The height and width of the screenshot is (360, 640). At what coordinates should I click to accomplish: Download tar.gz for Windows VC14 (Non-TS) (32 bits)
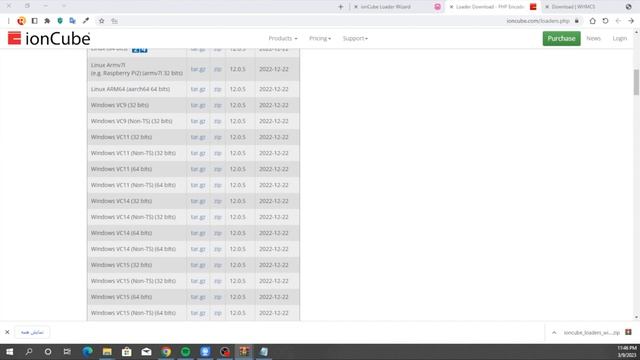(x=198, y=217)
